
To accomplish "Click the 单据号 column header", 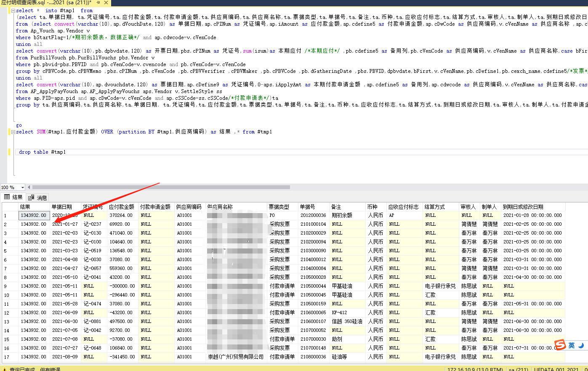I will [x=314, y=207].
